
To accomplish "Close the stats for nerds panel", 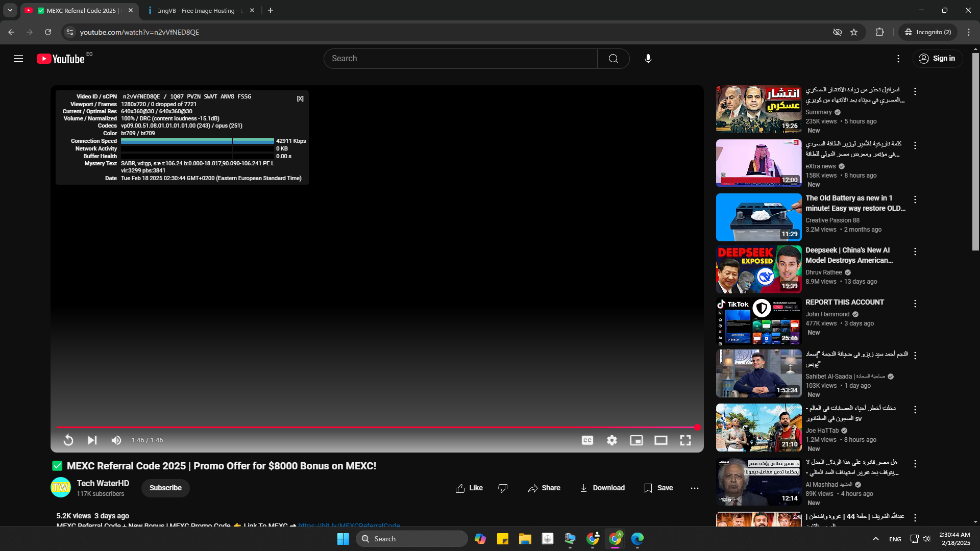I will pyautogui.click(x=300, y=99).
